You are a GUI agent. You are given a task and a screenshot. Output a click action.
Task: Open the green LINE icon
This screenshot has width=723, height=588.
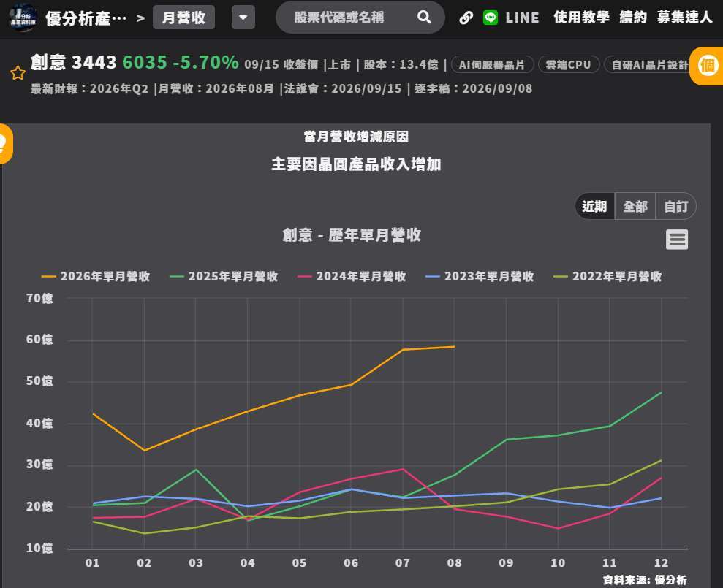[490, 18]
